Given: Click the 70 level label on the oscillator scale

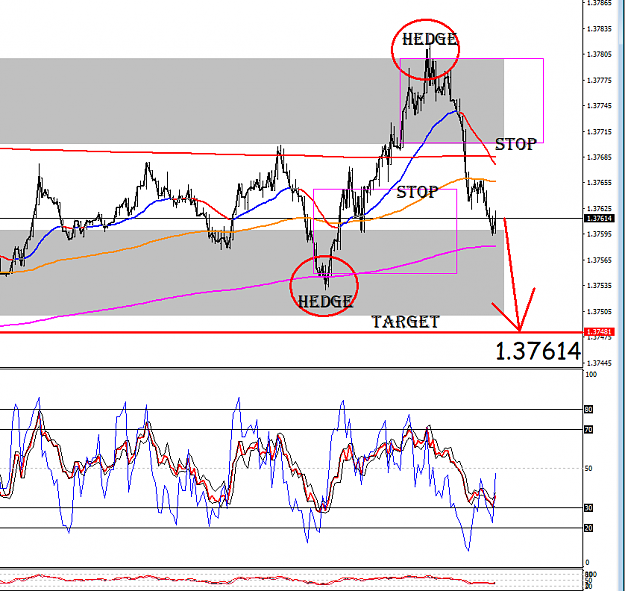Looking at the screenshot, I should (x=589, y=430).
